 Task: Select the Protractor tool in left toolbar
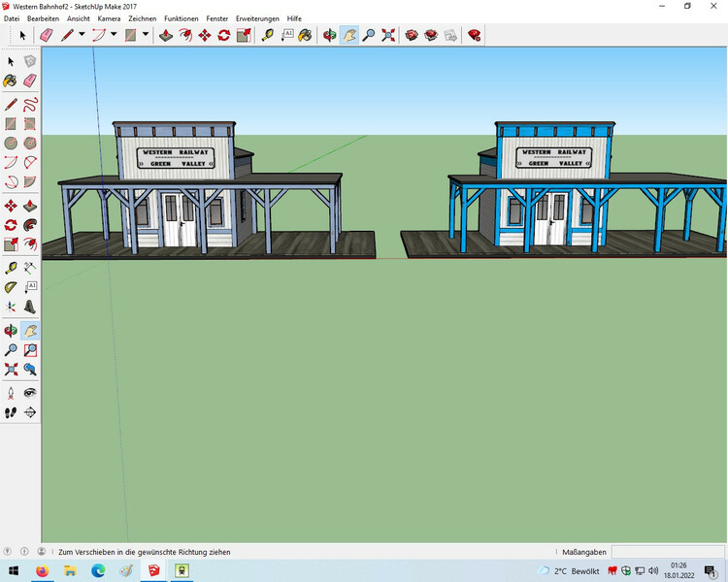[x=11, y=287]
